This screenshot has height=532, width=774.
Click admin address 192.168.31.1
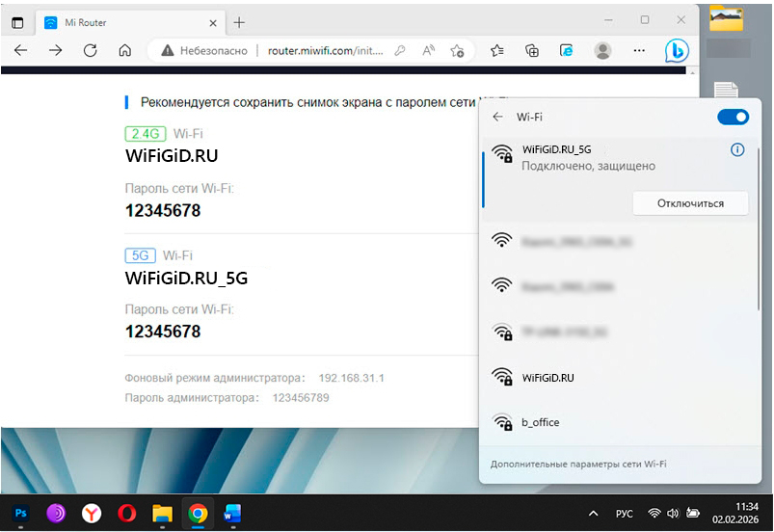tap(352, 378)
